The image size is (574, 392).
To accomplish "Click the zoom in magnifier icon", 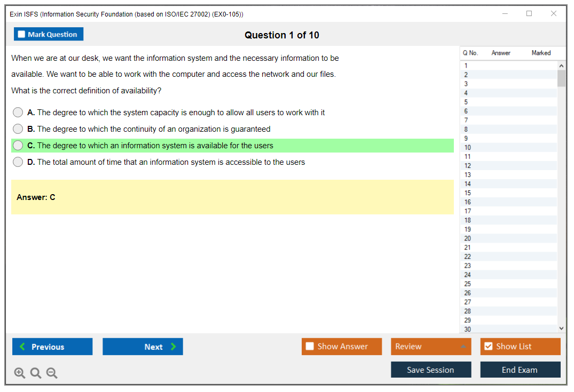I will pos(20,373).
